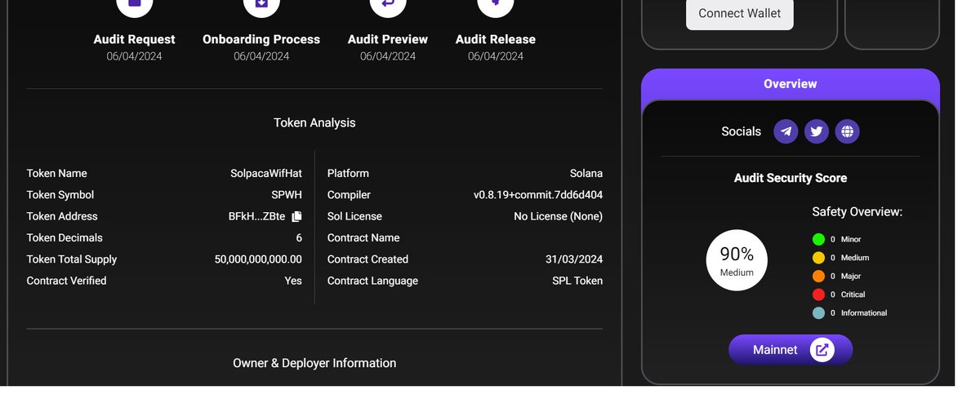Click the yellow Medium severity swatch
This screenshot has width=980, height=403.
818,258
